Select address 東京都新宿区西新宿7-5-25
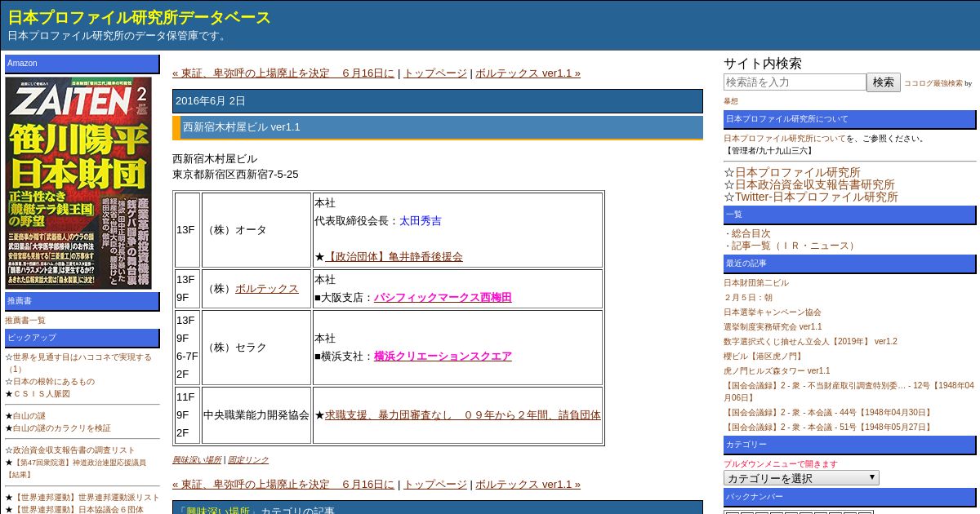 tap(235, 175)
